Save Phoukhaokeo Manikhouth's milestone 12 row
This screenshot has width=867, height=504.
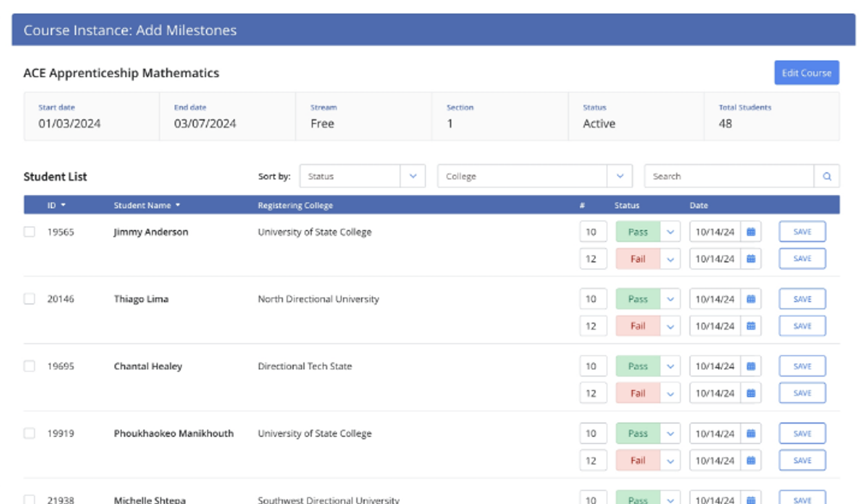802,461
